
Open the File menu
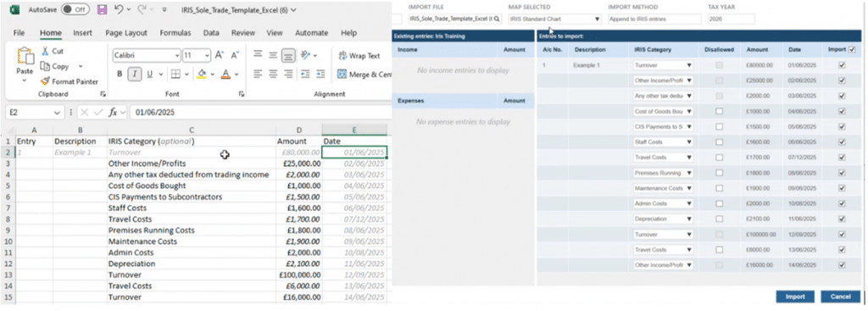19,33
